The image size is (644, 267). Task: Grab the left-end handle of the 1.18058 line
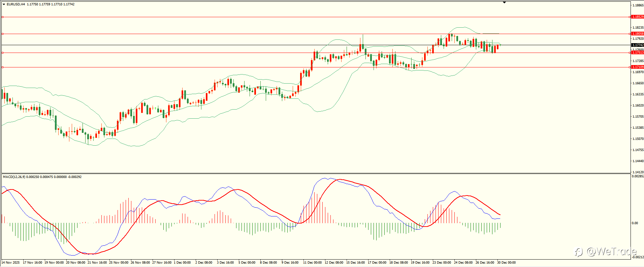coord(2,34)
